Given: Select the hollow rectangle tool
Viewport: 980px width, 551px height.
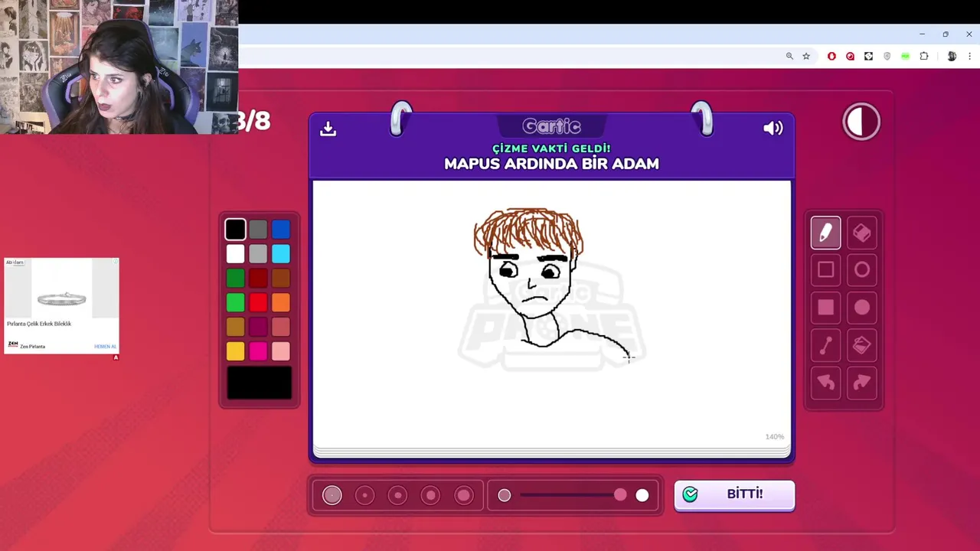Looking at the screenshot, I should [825, 269].
